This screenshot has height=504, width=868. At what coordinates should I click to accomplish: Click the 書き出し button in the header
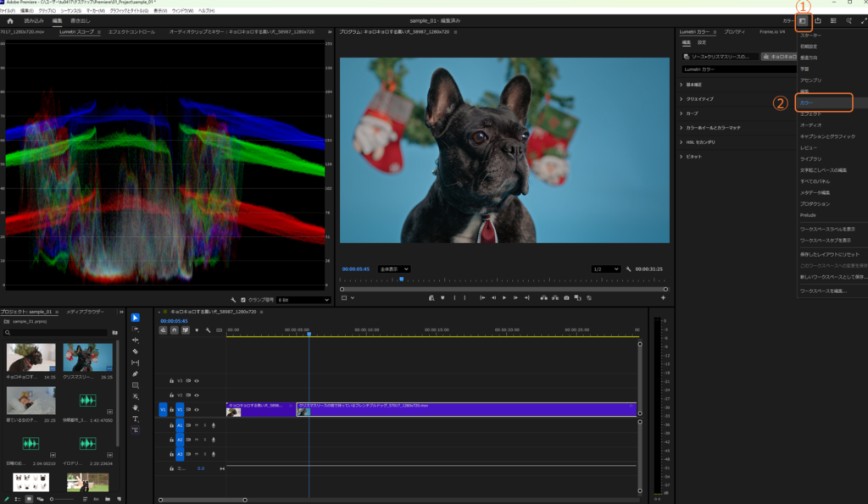(x=81, y=20)
